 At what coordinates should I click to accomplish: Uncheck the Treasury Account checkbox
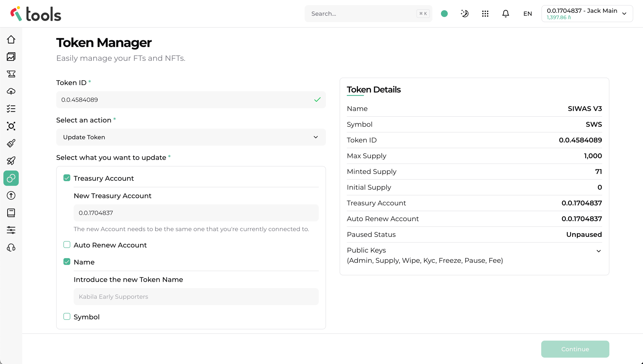[x=67, y=178]
